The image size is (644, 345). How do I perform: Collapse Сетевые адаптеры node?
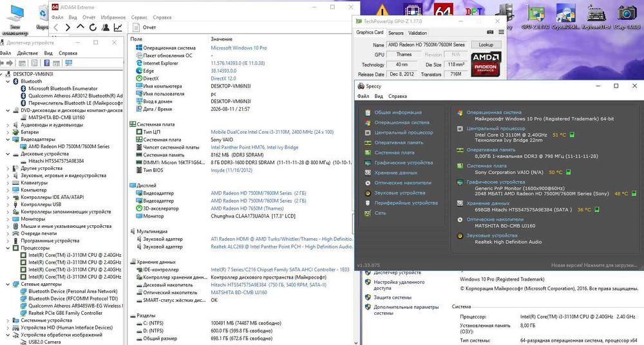pyautogui.click(x=8, y=284)
